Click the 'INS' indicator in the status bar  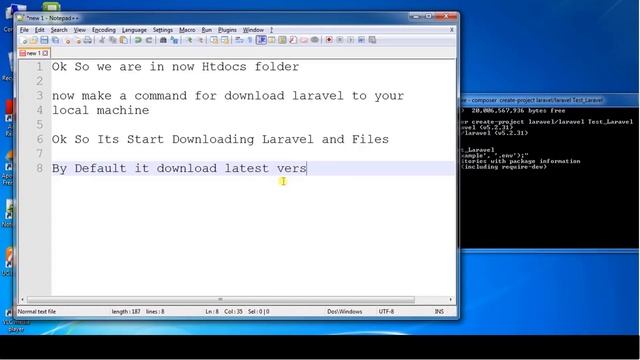(439, 311)
